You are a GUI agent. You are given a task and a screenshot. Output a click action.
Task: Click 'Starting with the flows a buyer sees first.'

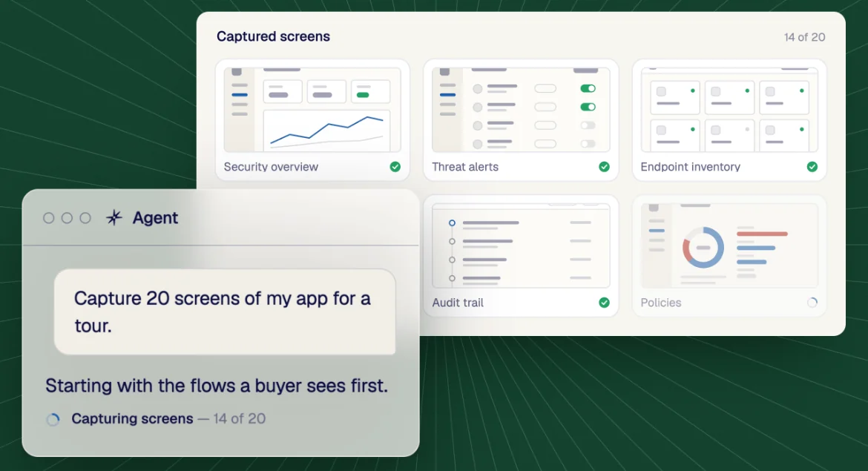coord(217,385)
